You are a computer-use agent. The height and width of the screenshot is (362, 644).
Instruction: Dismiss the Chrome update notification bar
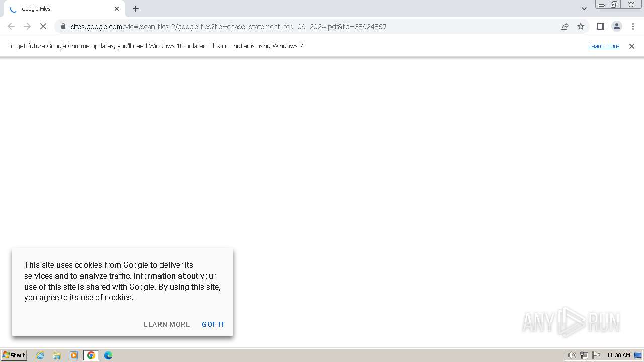632,46
